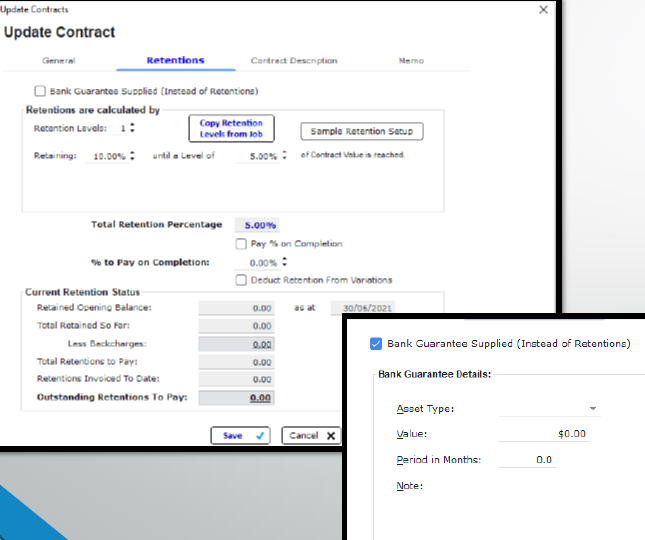Click the Bank Guarantee Details label
The height and width of the screenshot is (540, 645).
point(434,374)
